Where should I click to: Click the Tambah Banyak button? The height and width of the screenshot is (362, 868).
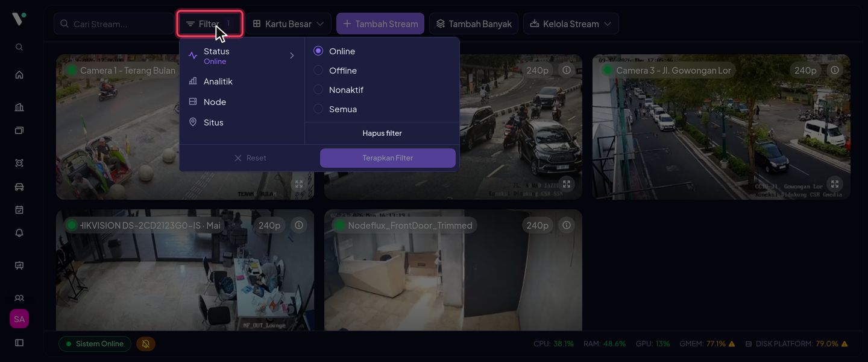(x=474, y=24)
